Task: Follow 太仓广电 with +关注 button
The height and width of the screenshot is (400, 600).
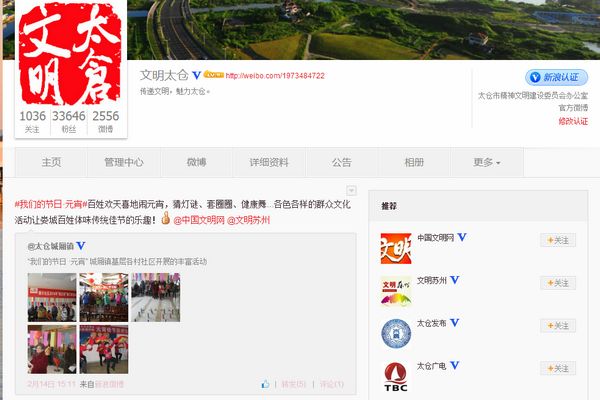Action: click(558, 368)
